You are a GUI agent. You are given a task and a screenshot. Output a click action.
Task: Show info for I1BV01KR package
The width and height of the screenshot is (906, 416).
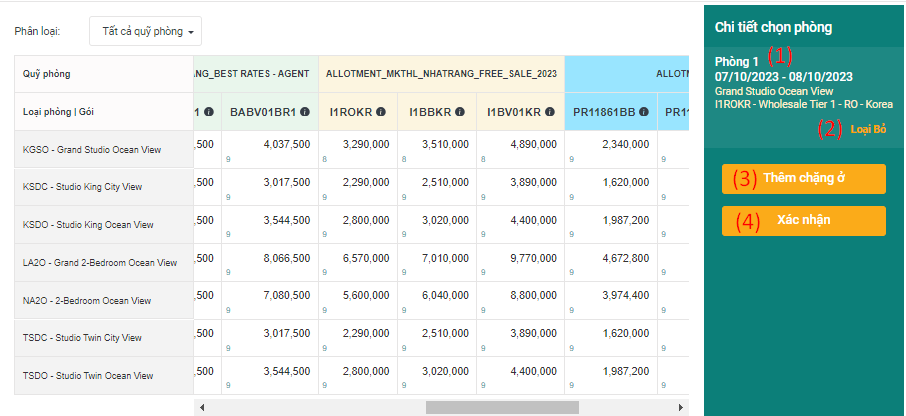point(550,112)
